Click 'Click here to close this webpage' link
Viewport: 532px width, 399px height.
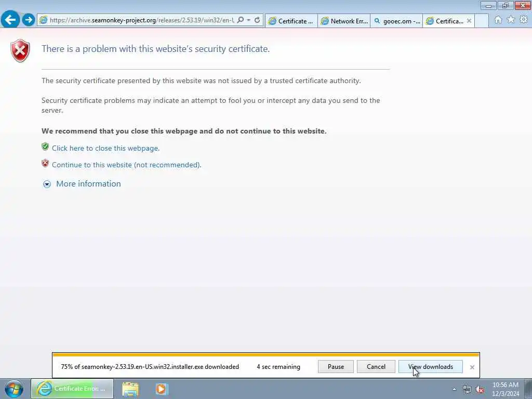(x=105, y=148)
